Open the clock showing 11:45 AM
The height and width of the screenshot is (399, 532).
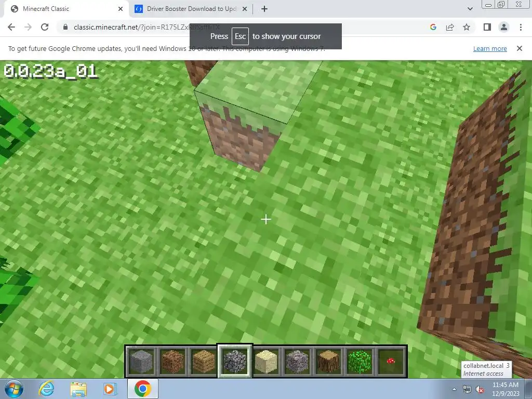pyautogui.click(x=506, y=389)
